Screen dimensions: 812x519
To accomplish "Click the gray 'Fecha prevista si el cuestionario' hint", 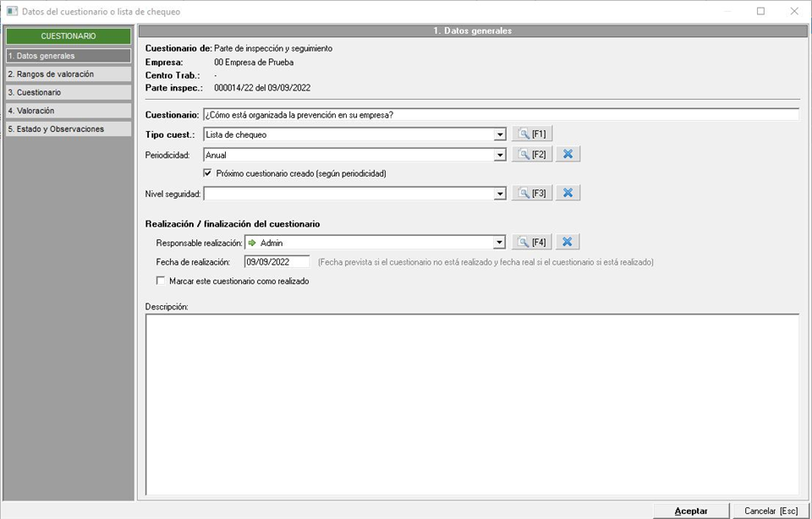I will coord(486,262).
